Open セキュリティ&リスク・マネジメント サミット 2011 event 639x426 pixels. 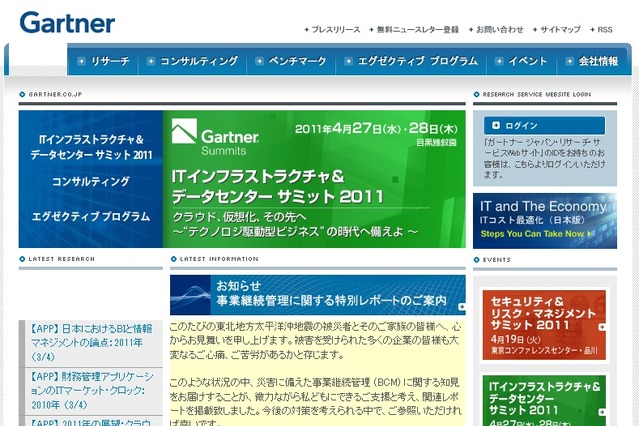(x=544, y=325)
